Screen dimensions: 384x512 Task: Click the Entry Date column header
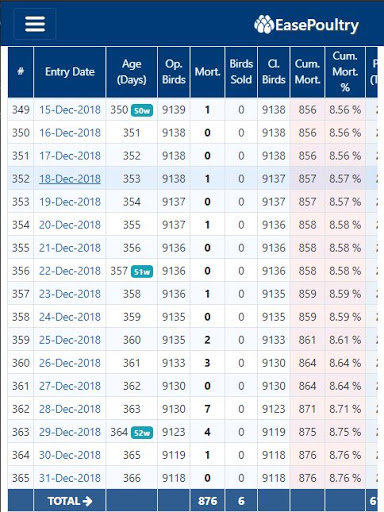coord(70,72)
